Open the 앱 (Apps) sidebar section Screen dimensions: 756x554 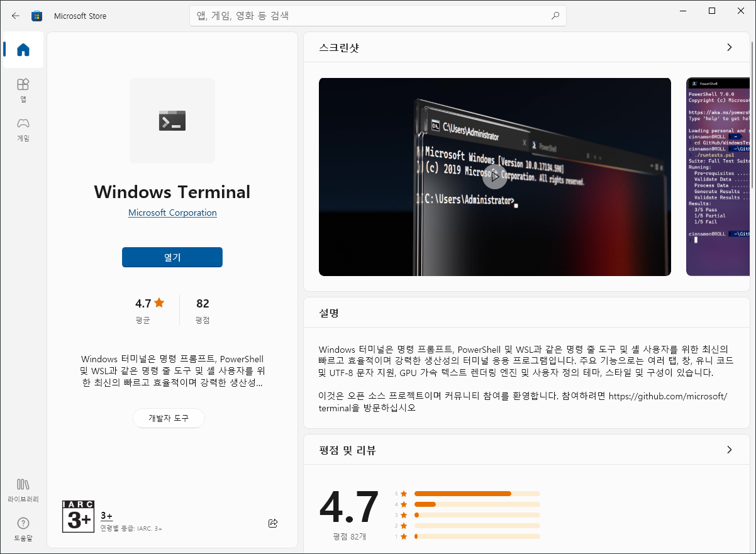[23, 90]
